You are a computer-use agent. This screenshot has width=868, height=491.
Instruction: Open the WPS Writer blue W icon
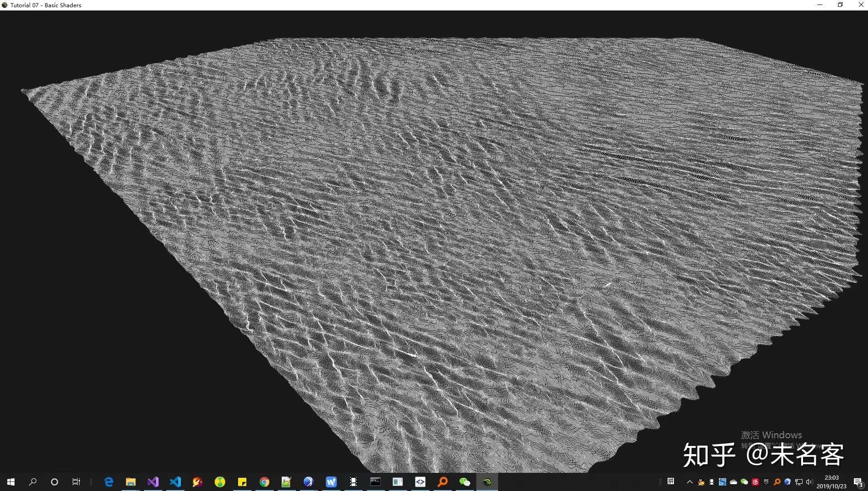point(331,482)
